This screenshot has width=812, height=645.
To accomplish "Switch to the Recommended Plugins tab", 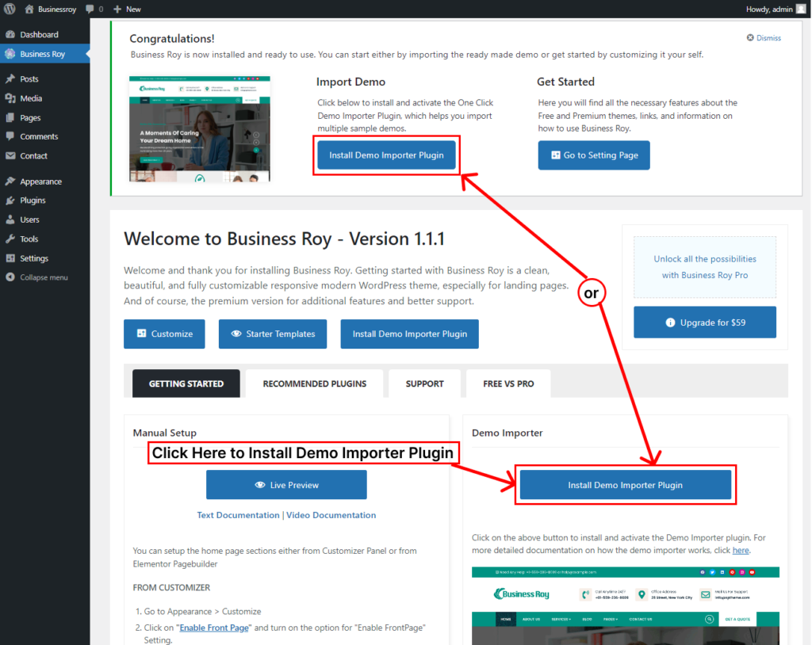I will tap(314, 384).
